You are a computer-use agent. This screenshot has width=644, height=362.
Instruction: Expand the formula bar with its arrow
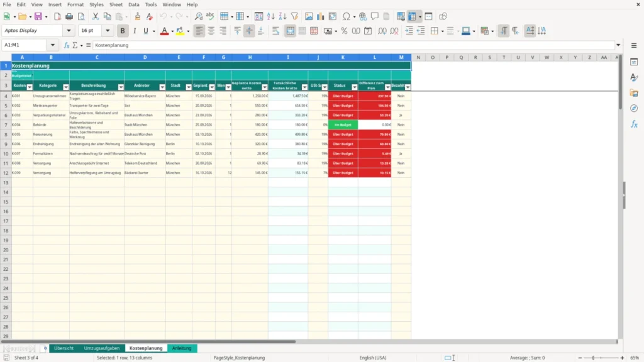point(618,45)
